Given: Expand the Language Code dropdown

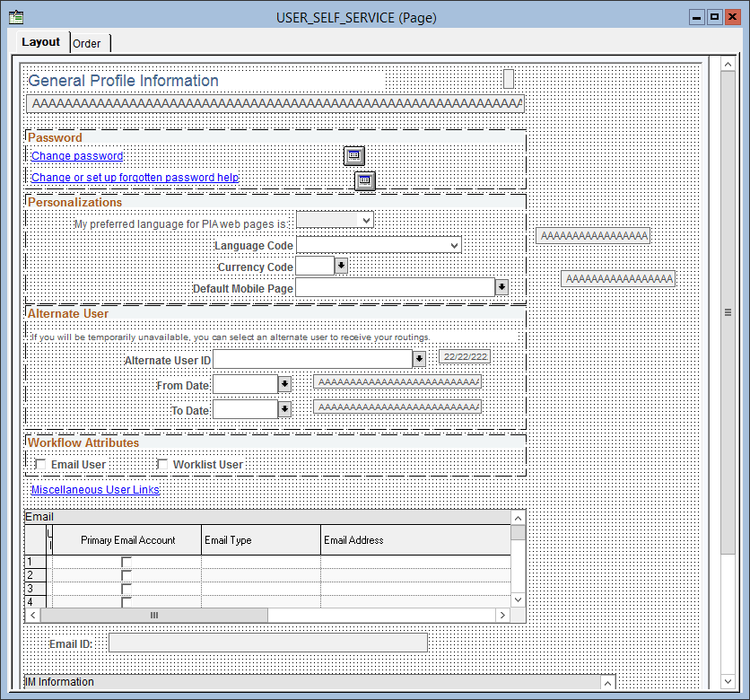Looking at the screenshot, I should coord(453,244).
